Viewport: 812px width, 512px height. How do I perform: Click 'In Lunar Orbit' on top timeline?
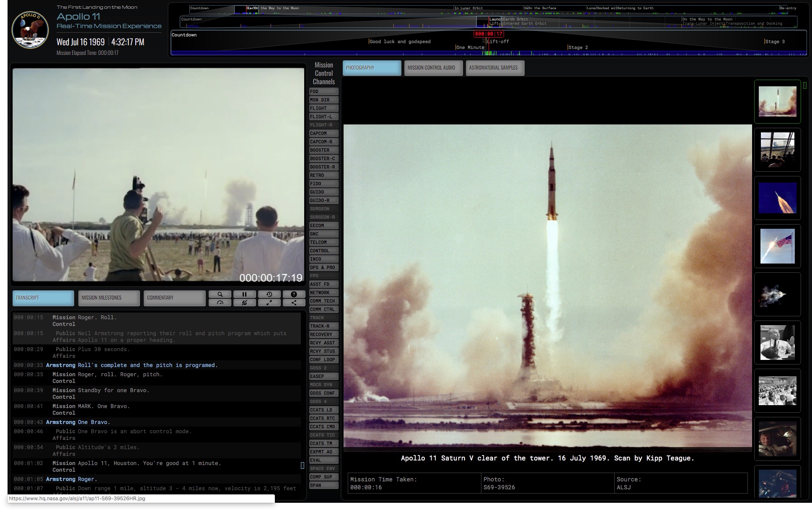pos(469,8)
